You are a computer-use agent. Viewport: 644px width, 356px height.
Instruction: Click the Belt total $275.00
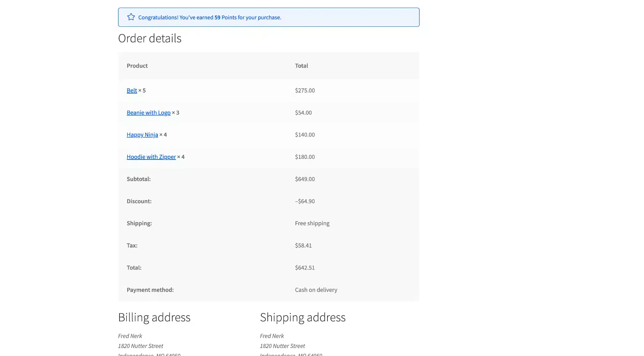point(305,90)
